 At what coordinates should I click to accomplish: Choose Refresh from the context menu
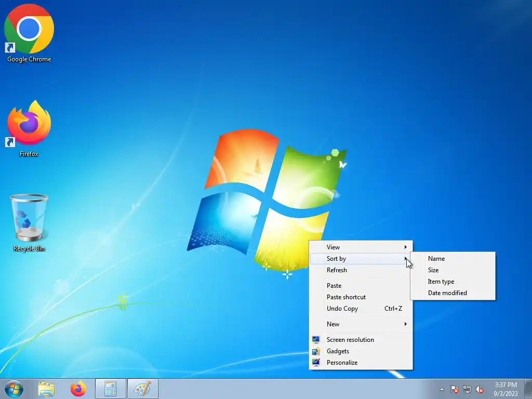361,270
